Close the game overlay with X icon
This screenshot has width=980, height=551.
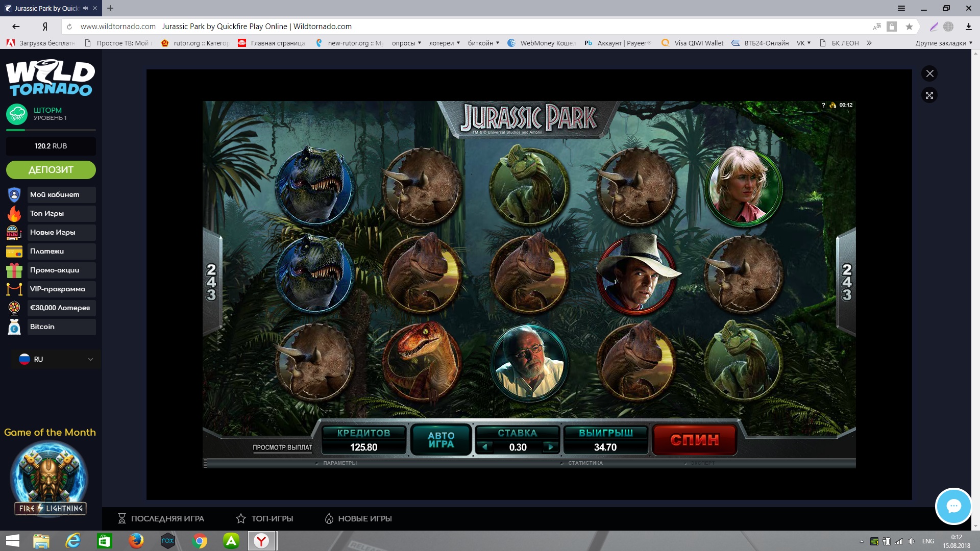point(929,73)
